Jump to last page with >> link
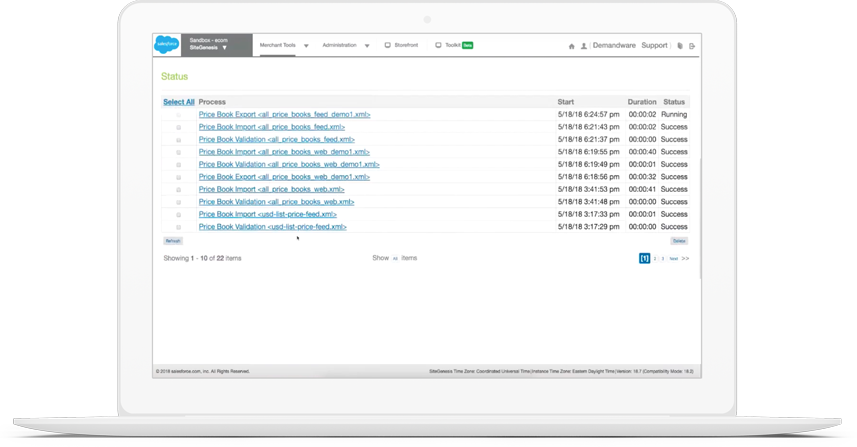 [x=685, y=258]
